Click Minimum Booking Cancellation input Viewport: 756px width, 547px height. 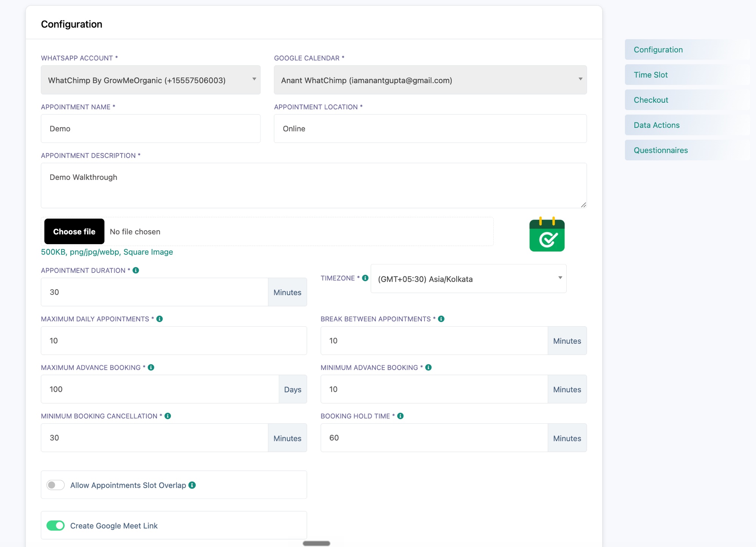(154, 438)
